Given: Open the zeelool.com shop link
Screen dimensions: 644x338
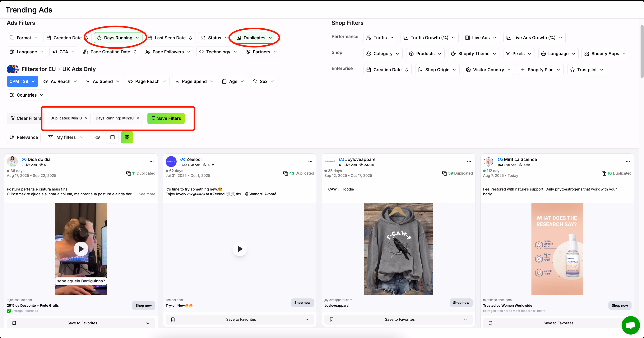Looking at the screenshot, I should tap(174, 299).
